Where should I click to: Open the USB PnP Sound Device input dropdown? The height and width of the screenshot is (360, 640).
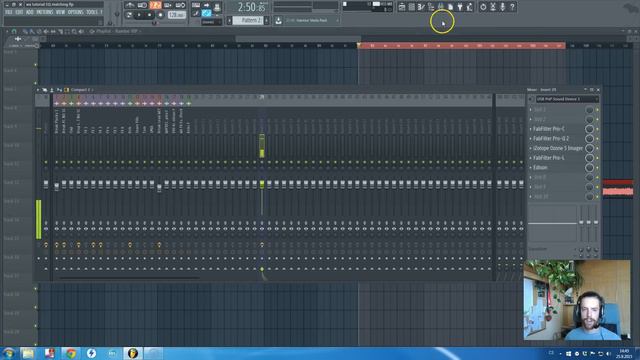tap(567, 99)
